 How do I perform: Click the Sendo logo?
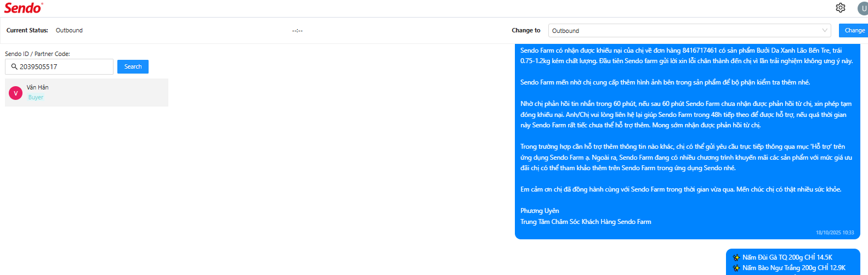(24, 8)
